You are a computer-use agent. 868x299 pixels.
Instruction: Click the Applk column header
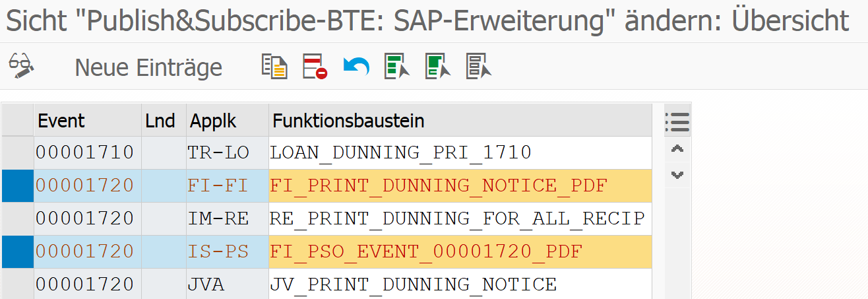(x=228, y=121)
